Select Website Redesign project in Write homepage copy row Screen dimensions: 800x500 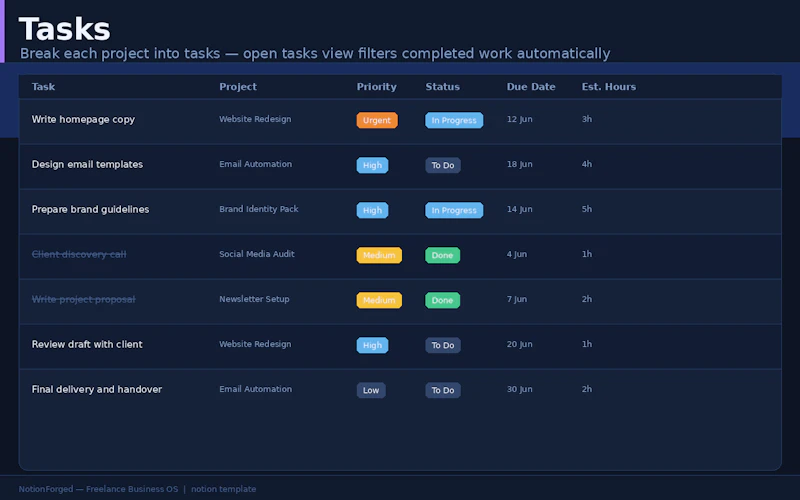coord(255,119)
